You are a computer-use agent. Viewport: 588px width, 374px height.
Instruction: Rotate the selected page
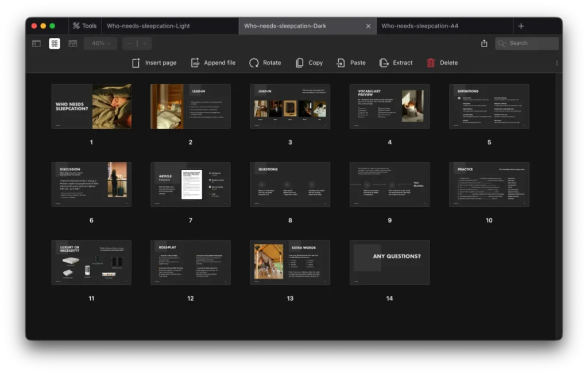254,63
